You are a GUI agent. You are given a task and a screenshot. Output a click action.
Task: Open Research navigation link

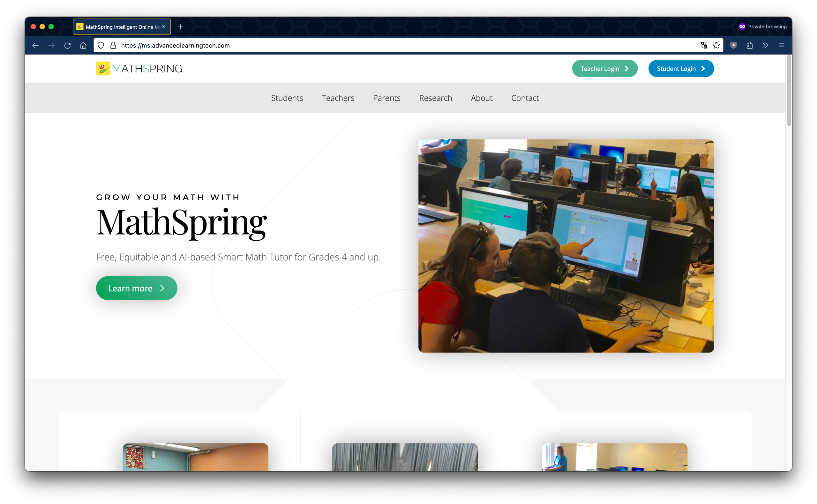(x=435, y=98)
